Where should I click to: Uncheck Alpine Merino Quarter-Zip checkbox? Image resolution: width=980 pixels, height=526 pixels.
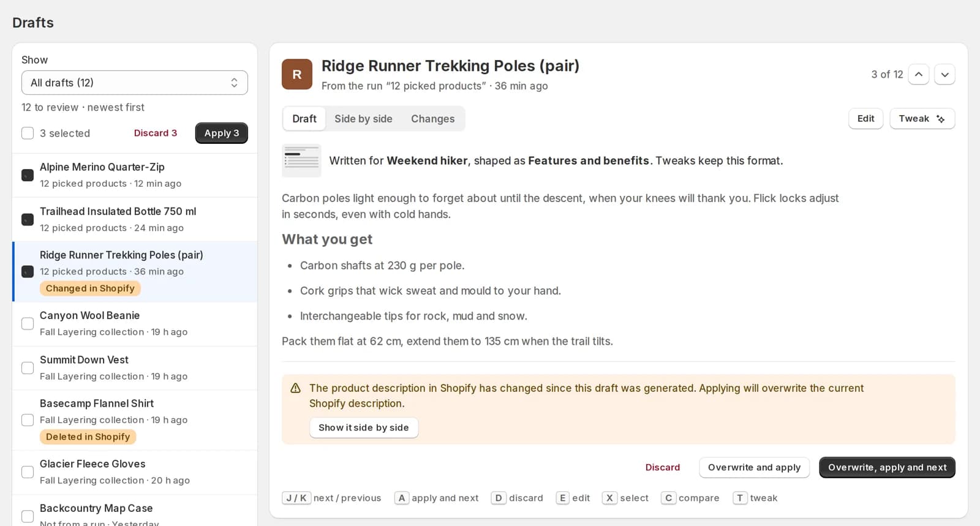(28, 175)
